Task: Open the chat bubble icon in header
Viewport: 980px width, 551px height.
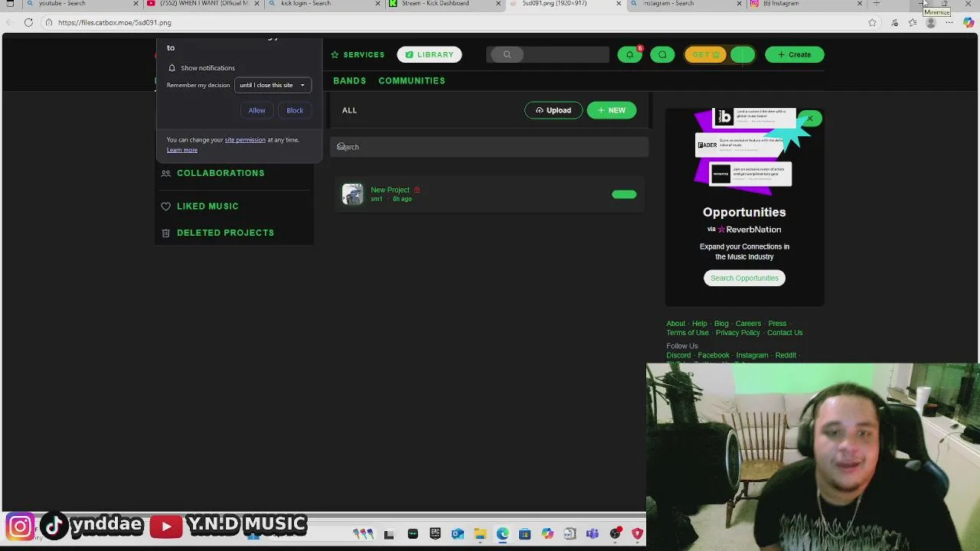Action: (x=662, y=54)
